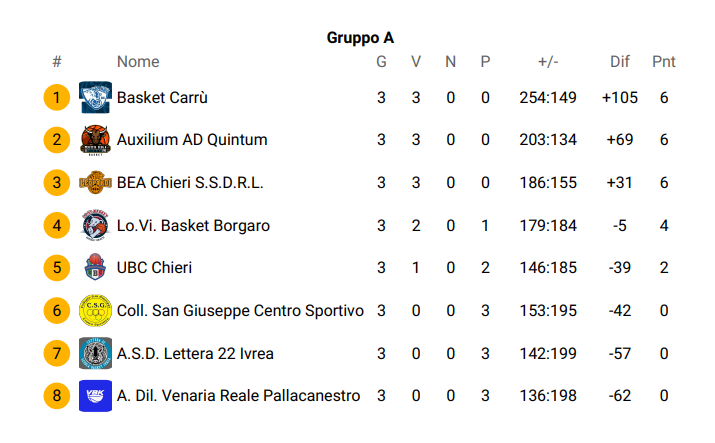Click the Auxilium AD Quintum bull logo
The image size is (715, 443).
(95, 140)
